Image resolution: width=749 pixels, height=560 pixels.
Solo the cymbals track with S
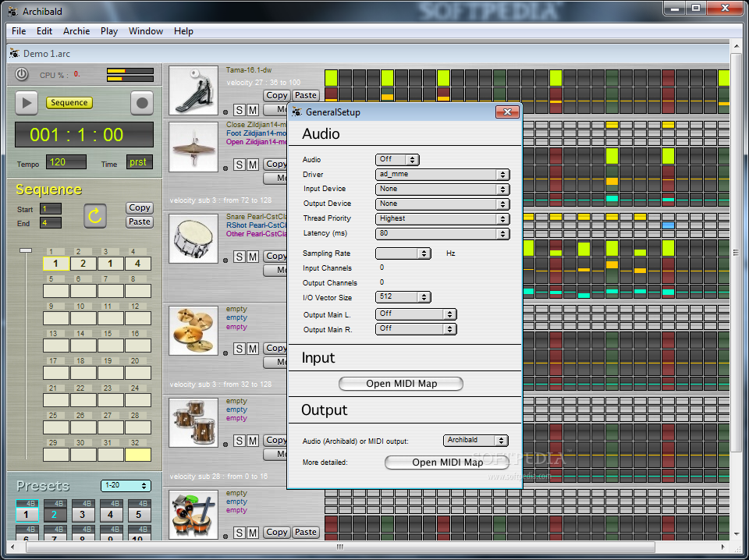point(240,349)
